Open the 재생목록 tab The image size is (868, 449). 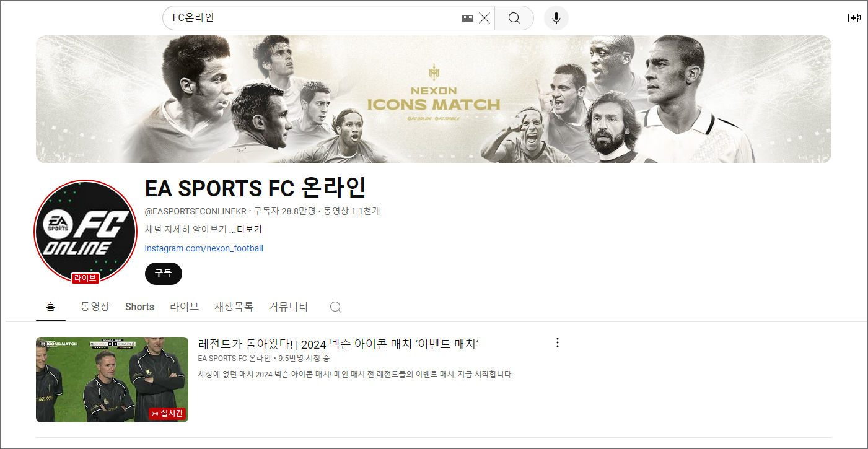click(x=234, y=307)
